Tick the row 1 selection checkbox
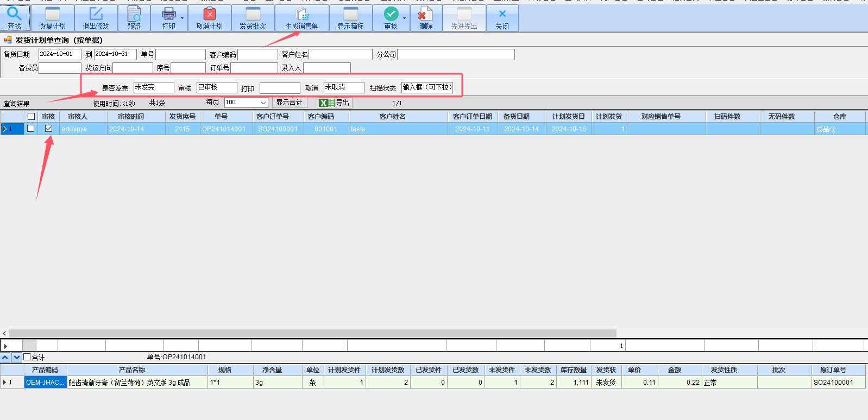 click(31, 129)
